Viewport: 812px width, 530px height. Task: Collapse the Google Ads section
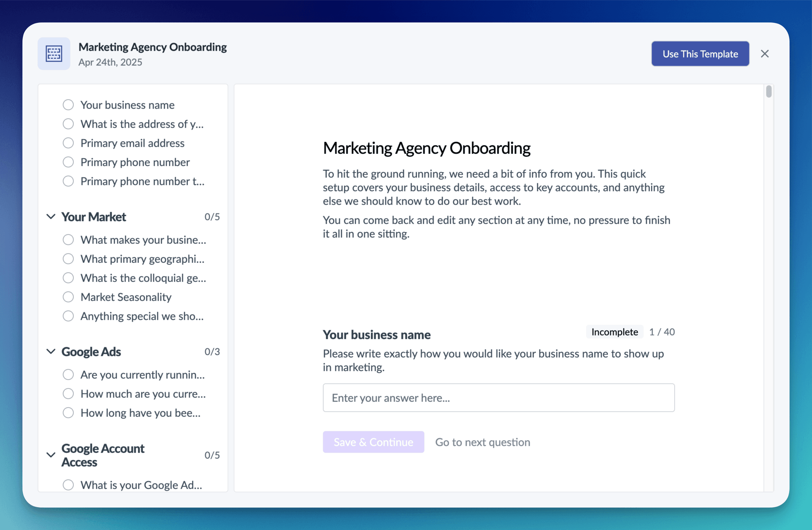pyautogui.click(x=51, y=352)
